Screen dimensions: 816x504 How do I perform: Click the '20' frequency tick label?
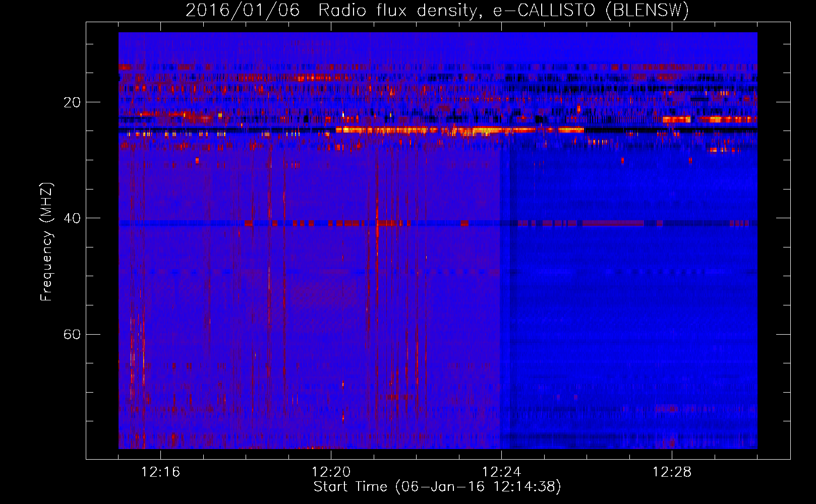point(72,102)
